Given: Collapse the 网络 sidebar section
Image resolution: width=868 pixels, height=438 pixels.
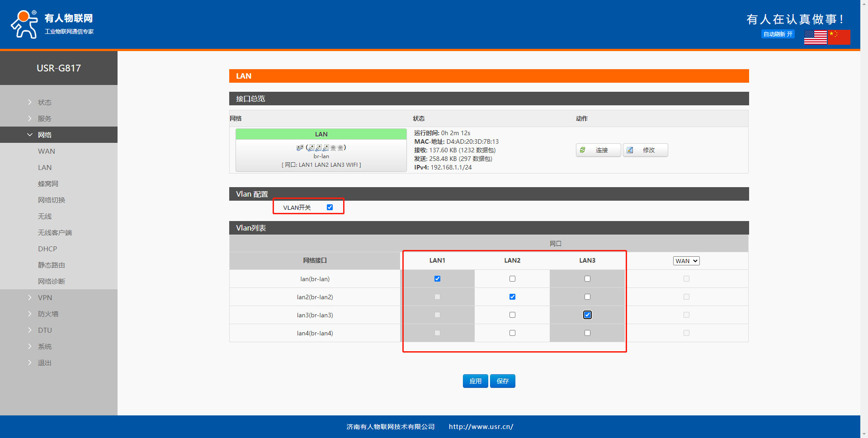Looking at the screenshot, I should (x=44, y=135).
